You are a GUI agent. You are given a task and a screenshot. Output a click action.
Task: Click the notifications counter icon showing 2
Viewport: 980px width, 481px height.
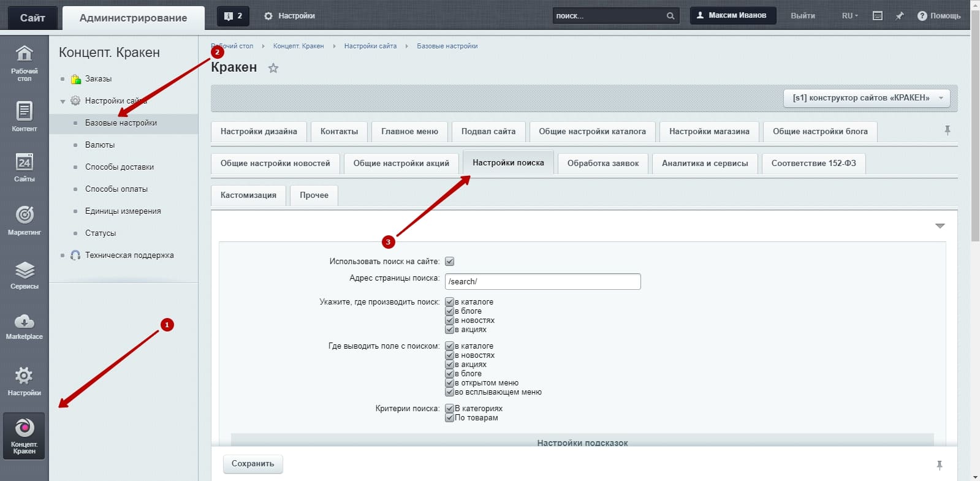coord(234,16)
